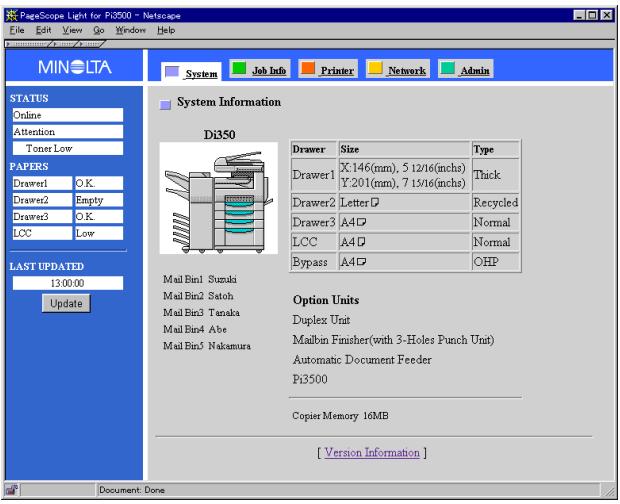This screenshot has height=504, width=620.
Task: Click Mail Bin4 Abe entry
Action: (195, 329)
